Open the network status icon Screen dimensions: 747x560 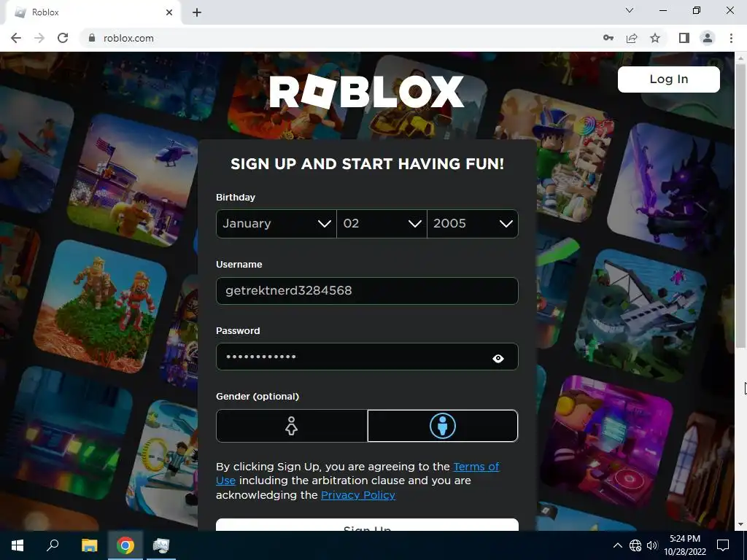pyautogui.click(x=635, y=545)
